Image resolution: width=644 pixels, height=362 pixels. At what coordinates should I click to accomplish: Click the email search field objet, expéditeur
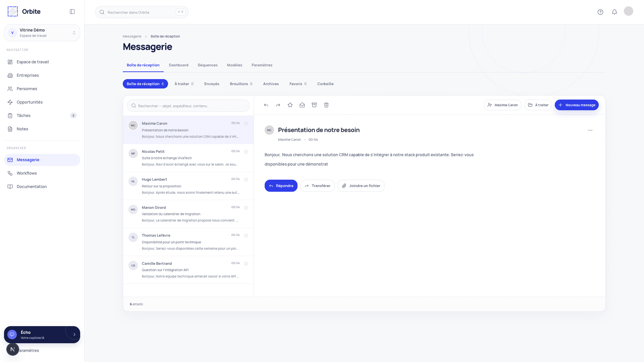(x=188, y=106)
